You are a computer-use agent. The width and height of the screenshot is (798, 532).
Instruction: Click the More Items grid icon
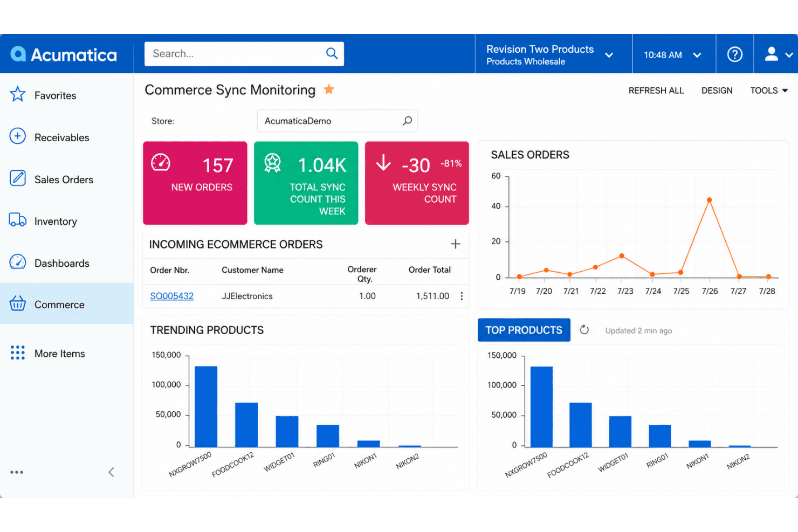pos(18,353)
